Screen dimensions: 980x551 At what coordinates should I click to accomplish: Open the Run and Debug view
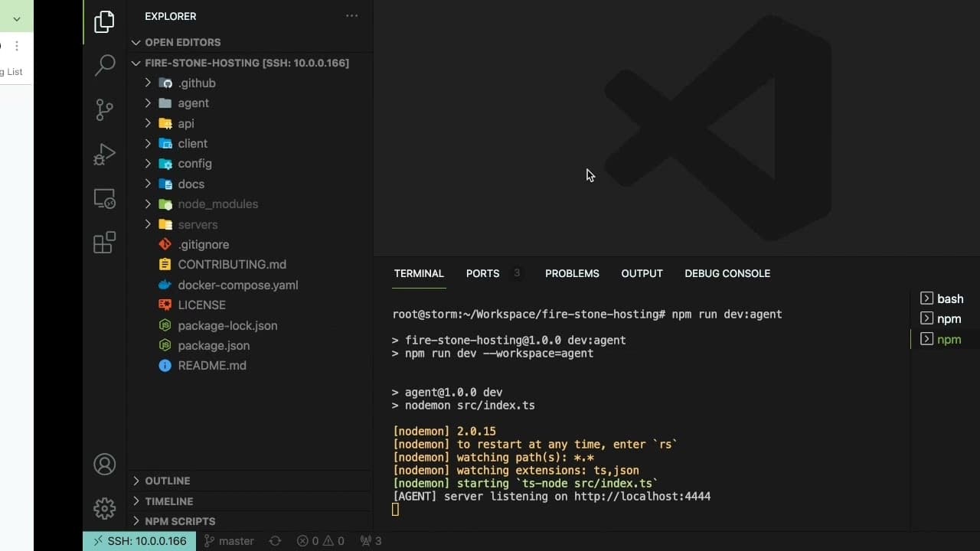pyautogui.click(x=104, y=155)
